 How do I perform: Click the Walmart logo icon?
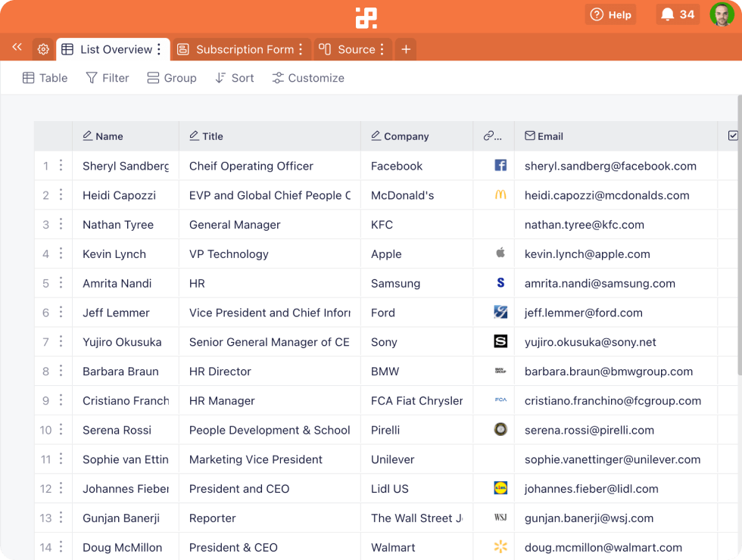point(500,546)
